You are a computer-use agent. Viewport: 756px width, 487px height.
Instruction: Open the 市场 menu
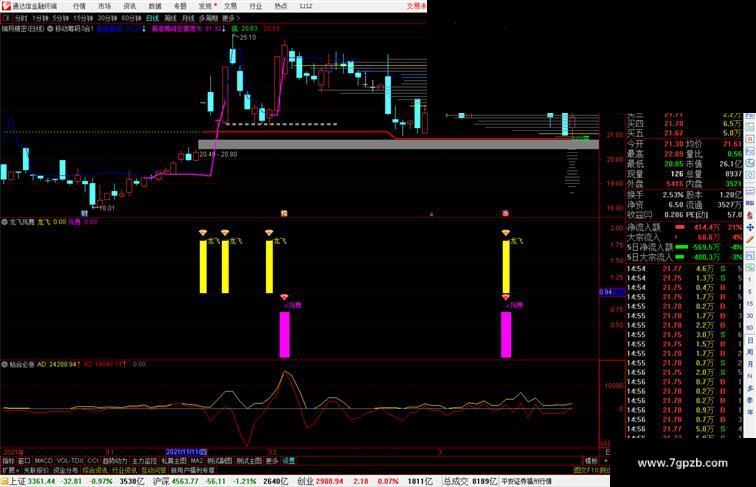point(104,6)
